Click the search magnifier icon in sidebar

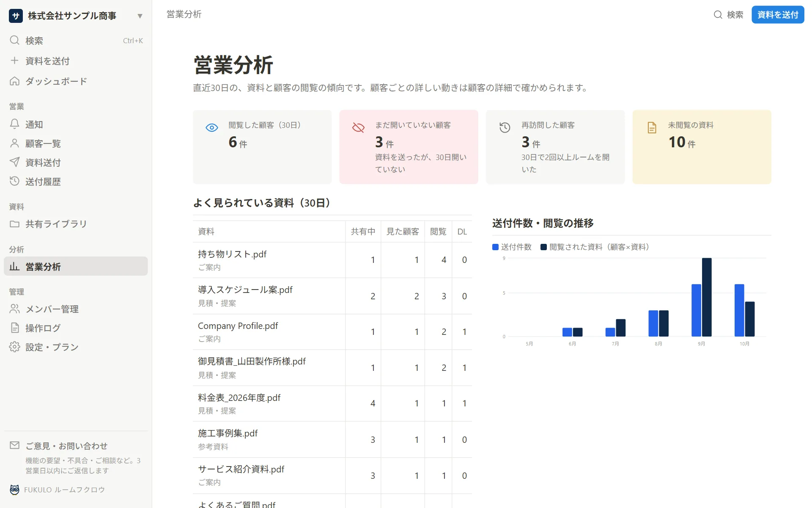[14, 40]
